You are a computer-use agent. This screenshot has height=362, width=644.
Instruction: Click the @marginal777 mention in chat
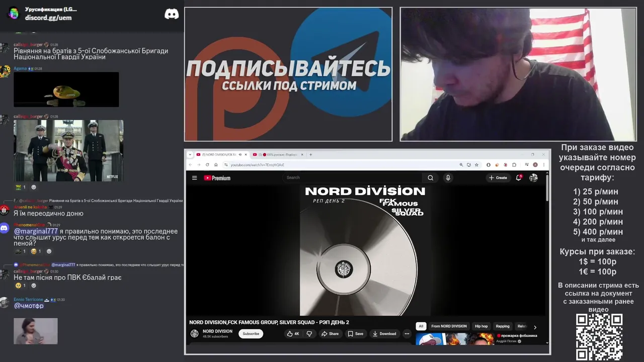[x=36, y=231]
